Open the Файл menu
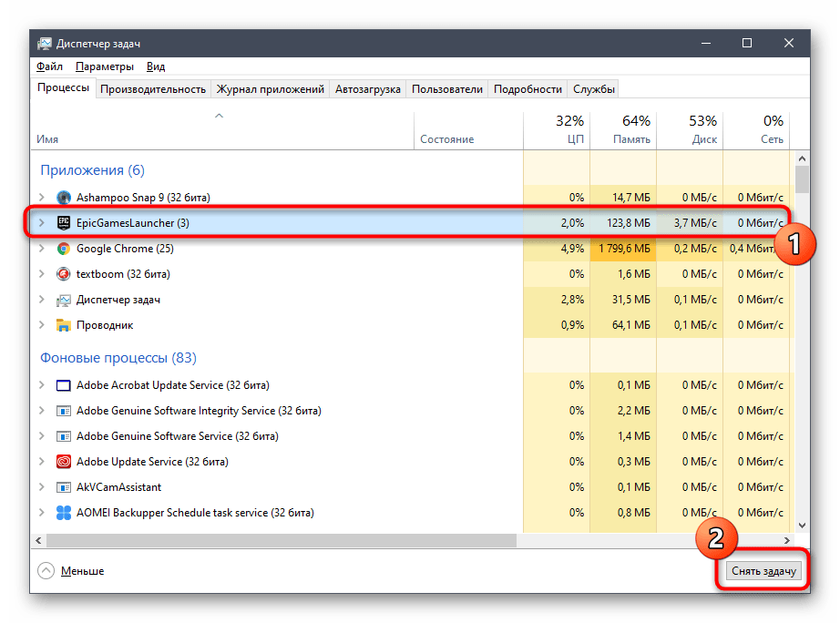840x623 pixels. point(49,66)
